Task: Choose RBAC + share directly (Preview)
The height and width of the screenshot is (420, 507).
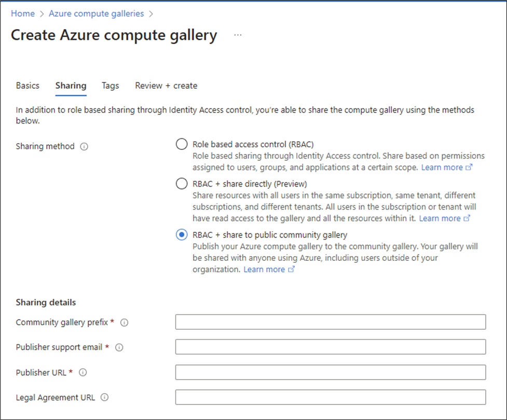Action: pos(182,184)
